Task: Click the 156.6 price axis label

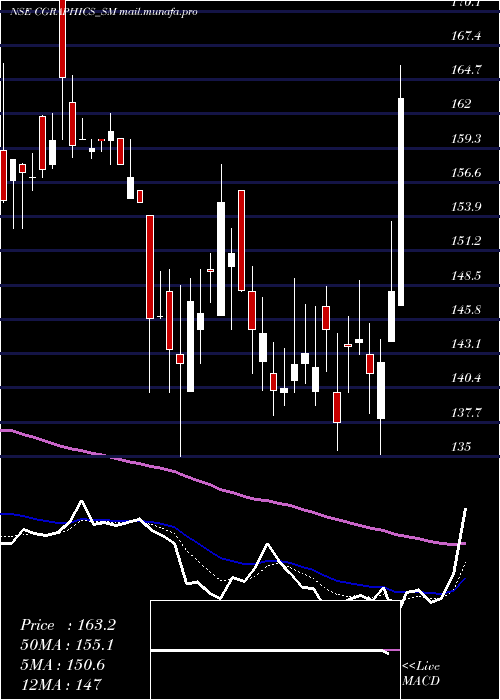Action: (467, 173)
